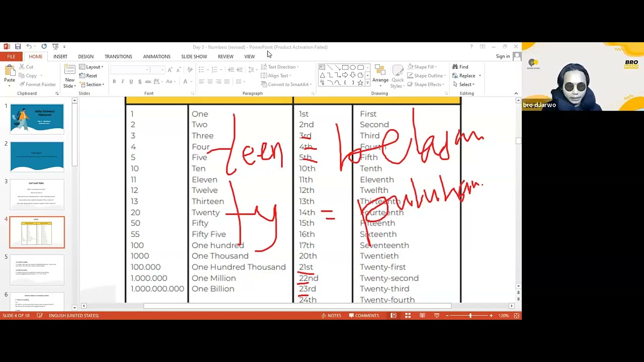Image resolution: width=644 pixels, height=362 pixels.
Task: Open Align Text dropdown
Action: click(x=276, y=76)
